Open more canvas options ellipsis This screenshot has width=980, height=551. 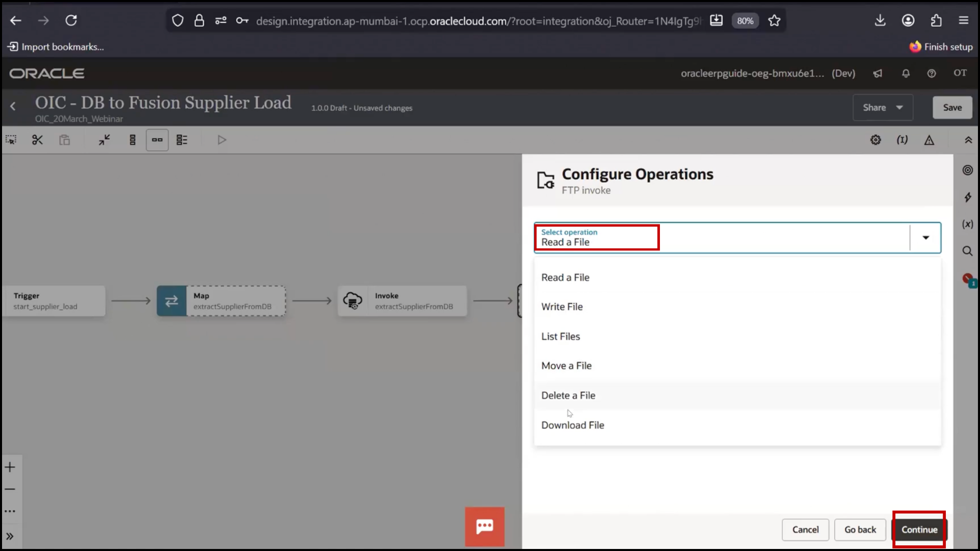[10, 511]
